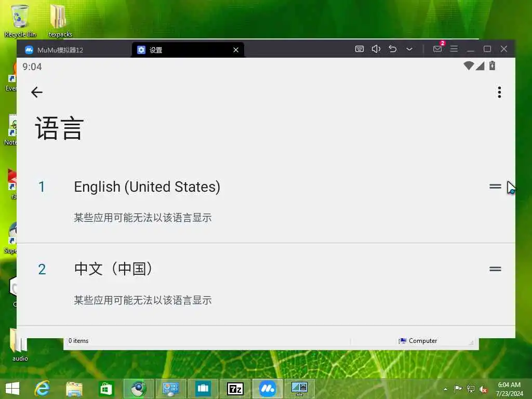Click the Action Center flag tray icon

[x=458, y=389]
